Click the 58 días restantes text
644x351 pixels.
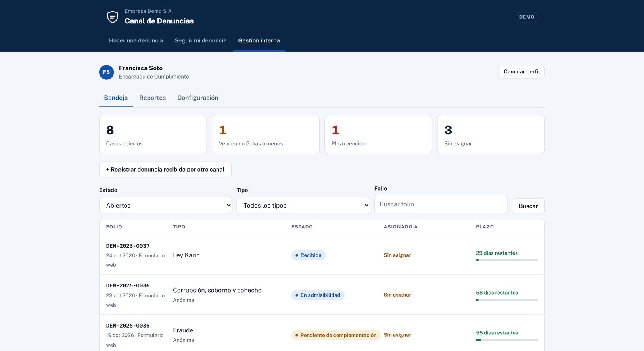(497, 293)
